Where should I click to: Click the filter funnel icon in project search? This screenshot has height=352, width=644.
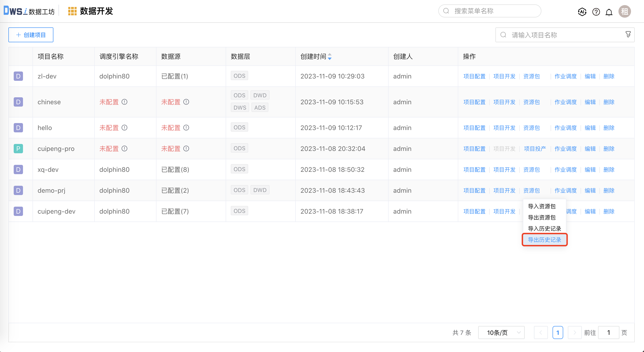coord(628,35)
